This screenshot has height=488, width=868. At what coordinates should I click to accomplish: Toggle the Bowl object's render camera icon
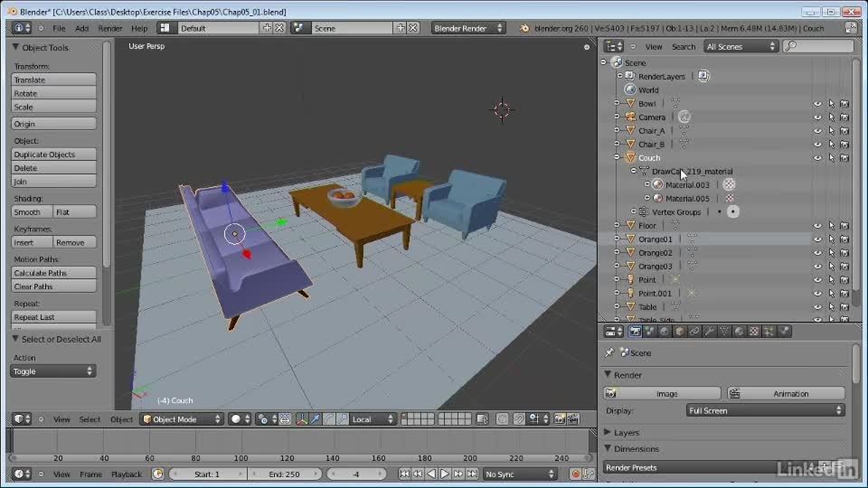844,104
